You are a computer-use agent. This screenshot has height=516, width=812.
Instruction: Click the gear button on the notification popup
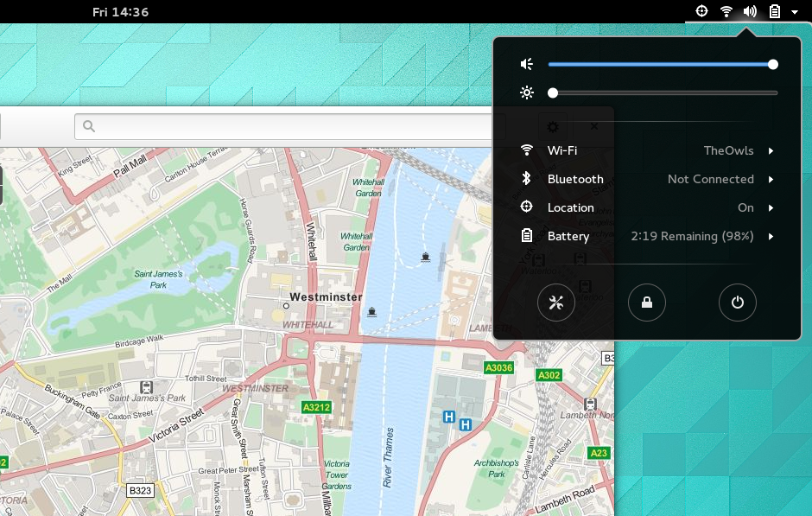[x=552, y=126]
